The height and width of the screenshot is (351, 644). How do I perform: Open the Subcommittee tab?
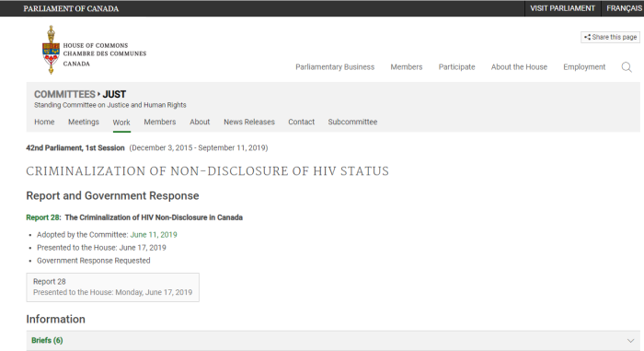[352, 122]
